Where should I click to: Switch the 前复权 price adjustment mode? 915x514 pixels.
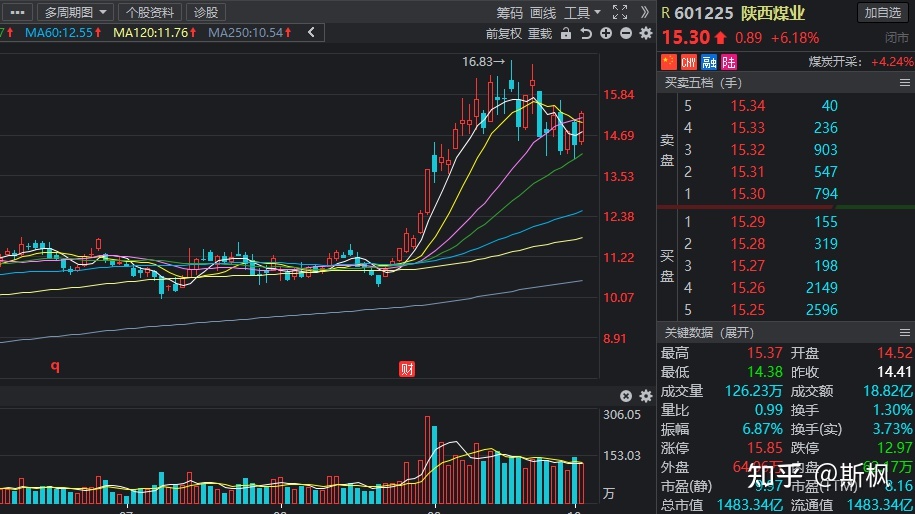[504, 34]
